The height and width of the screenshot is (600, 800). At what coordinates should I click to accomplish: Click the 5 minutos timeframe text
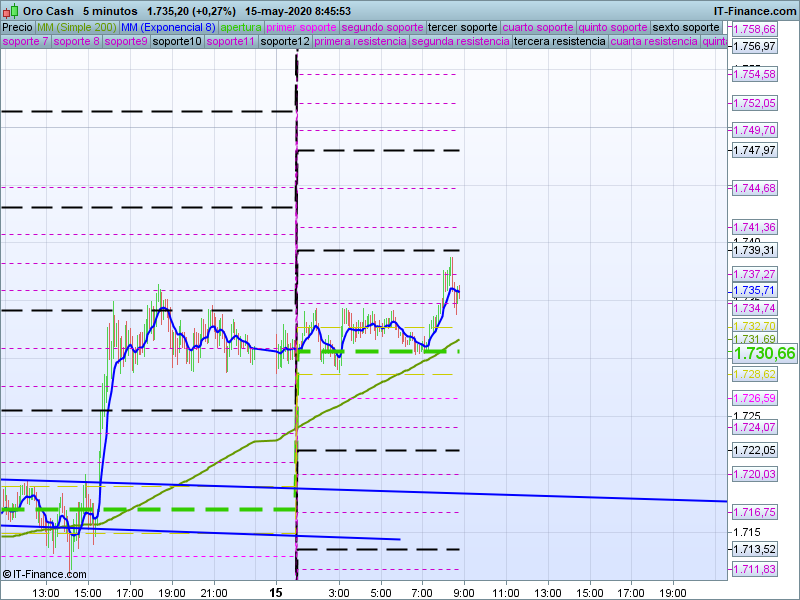[x=111, y=11]
